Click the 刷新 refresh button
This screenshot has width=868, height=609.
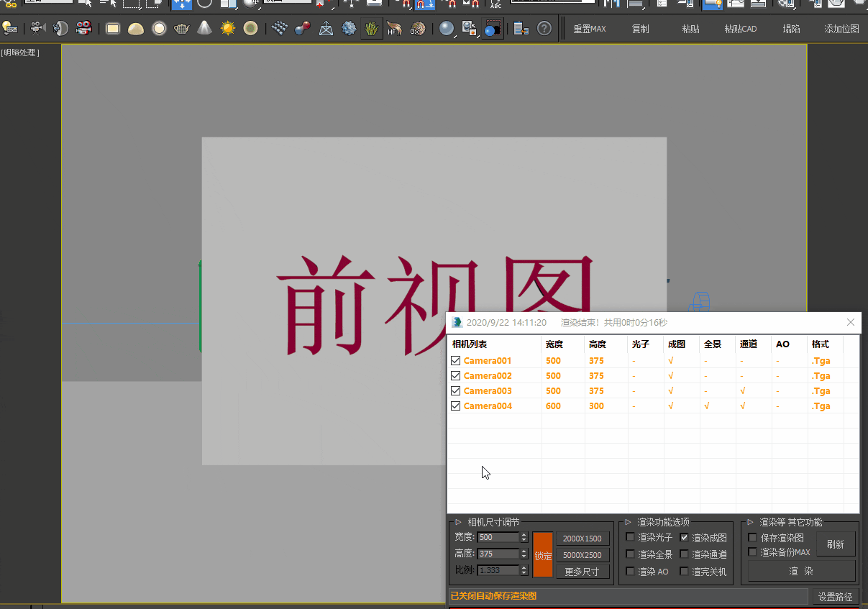[835, 544]
